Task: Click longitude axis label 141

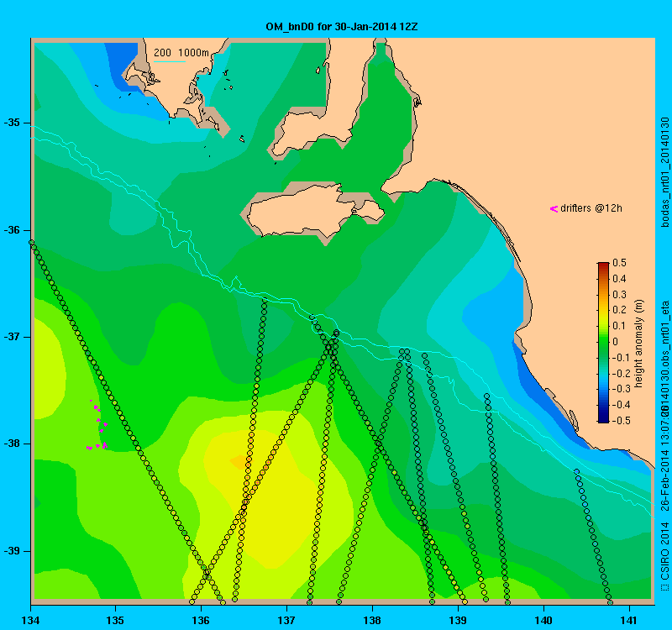Action: [629, 620]
